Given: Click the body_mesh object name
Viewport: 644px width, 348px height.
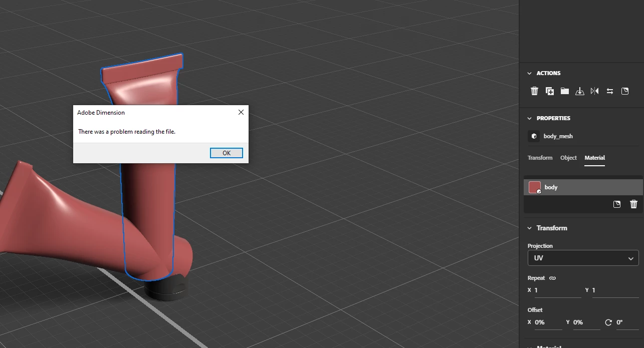Looking at the screenshot, I should point(558,136).
